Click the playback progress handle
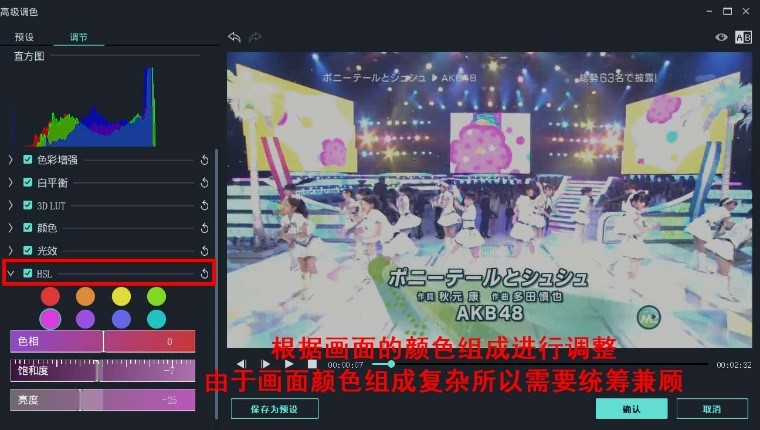The width and height of the screenshot is (760, 430). [x=391, y=364]
